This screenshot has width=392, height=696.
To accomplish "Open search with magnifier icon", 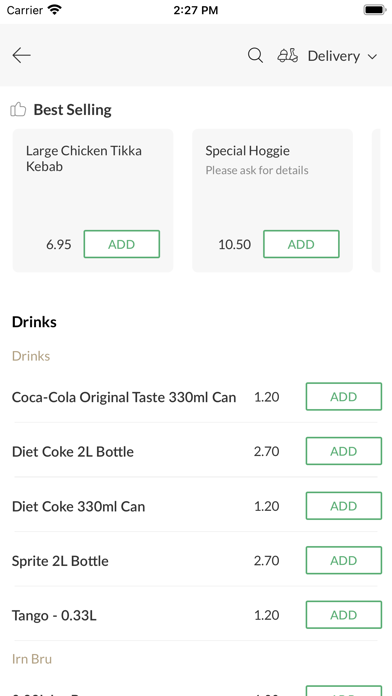I will (x=255, y=55).
